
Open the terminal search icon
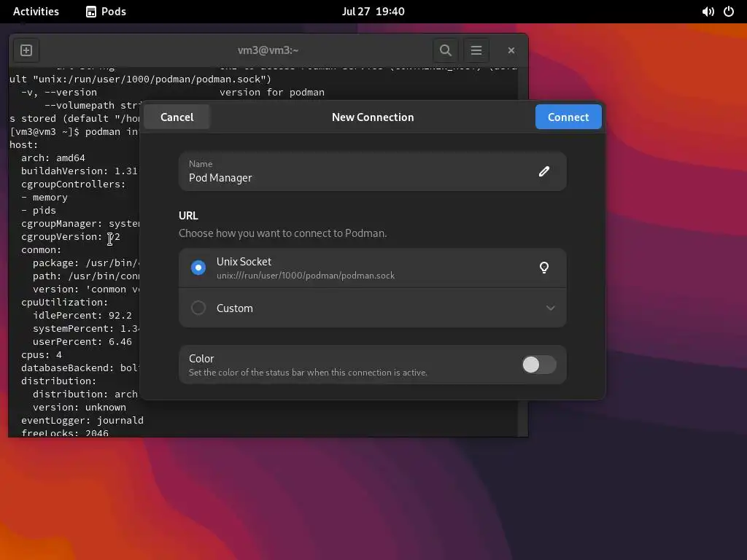tap(446, 50)
